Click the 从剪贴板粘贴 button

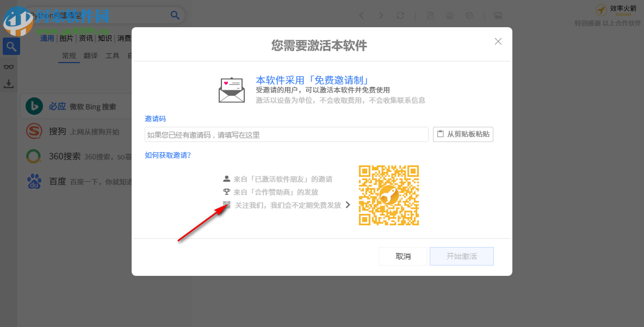[463, 134]
